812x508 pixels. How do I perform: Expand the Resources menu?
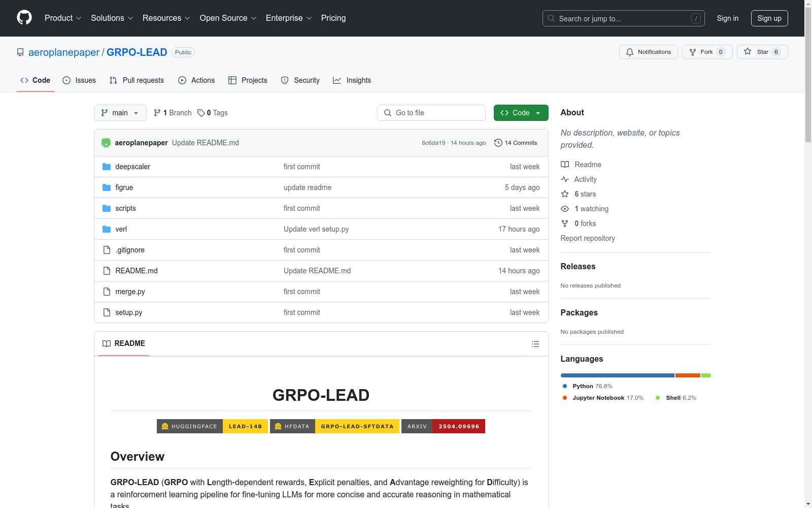166,18
